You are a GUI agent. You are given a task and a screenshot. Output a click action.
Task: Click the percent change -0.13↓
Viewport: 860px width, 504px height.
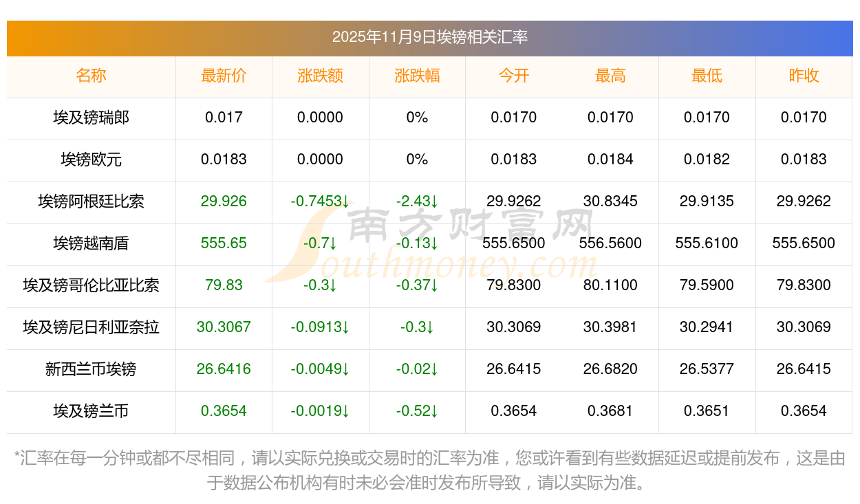[x=417, y=243]
